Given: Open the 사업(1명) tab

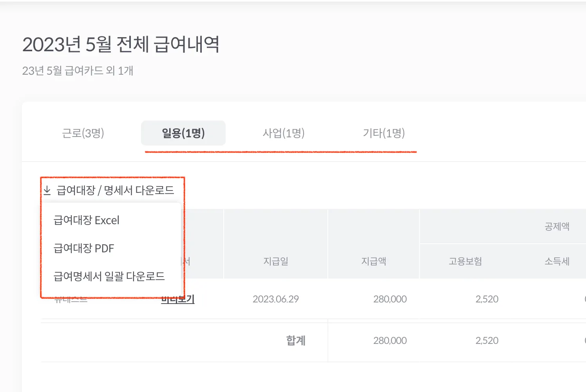Looking at the screenshot, I should point(284,133).
